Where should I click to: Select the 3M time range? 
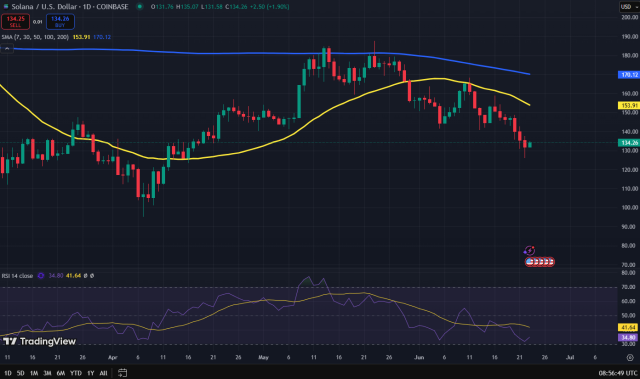[x=47, y=373]
